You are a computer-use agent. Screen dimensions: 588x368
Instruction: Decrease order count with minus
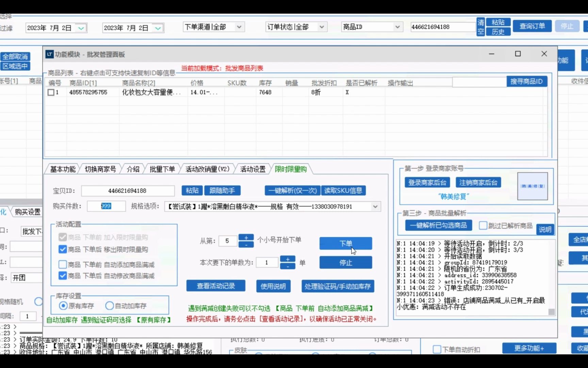click(288, 266)
